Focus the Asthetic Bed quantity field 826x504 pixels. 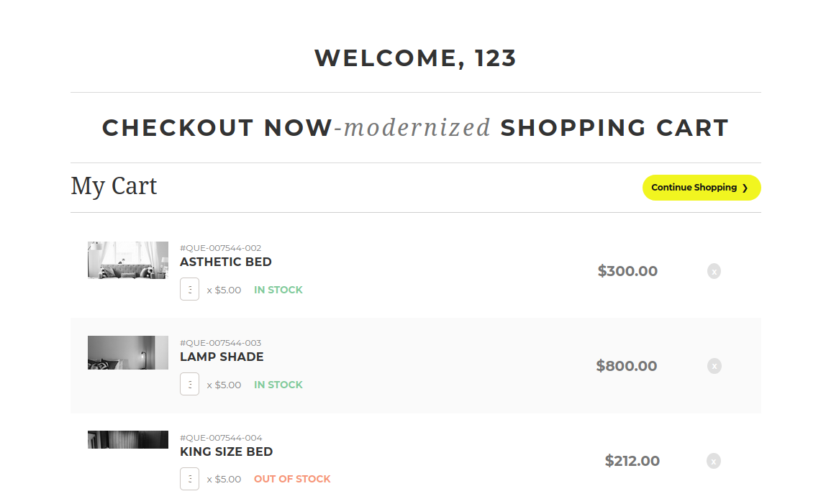(x=190, y=289)
